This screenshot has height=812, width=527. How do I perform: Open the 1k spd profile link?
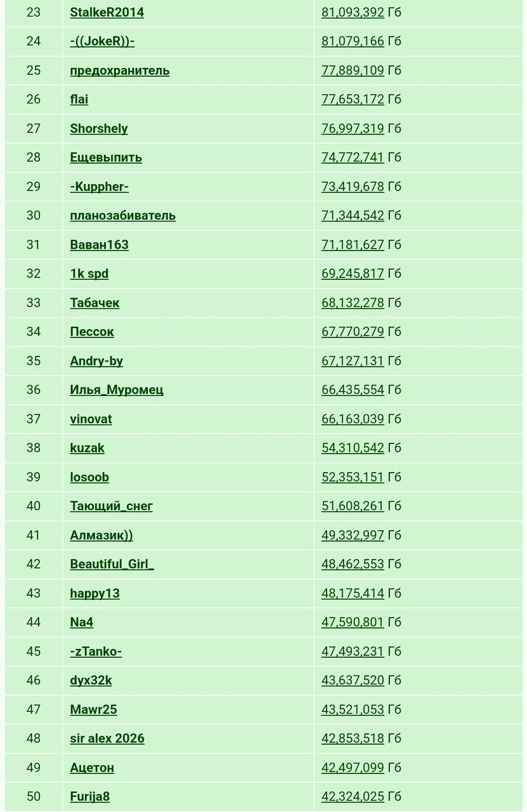89,273
